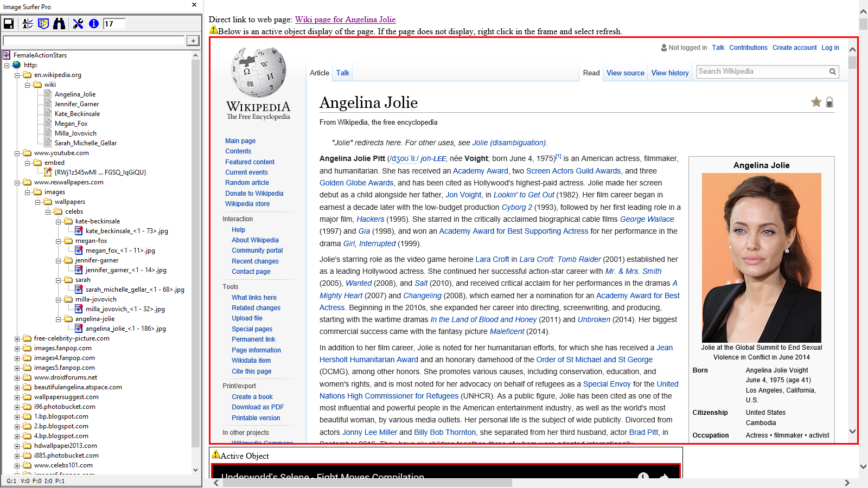Viewport: 868px width, 488px height.
Task: Click the binoculars search icon
Action: [59, 23]
